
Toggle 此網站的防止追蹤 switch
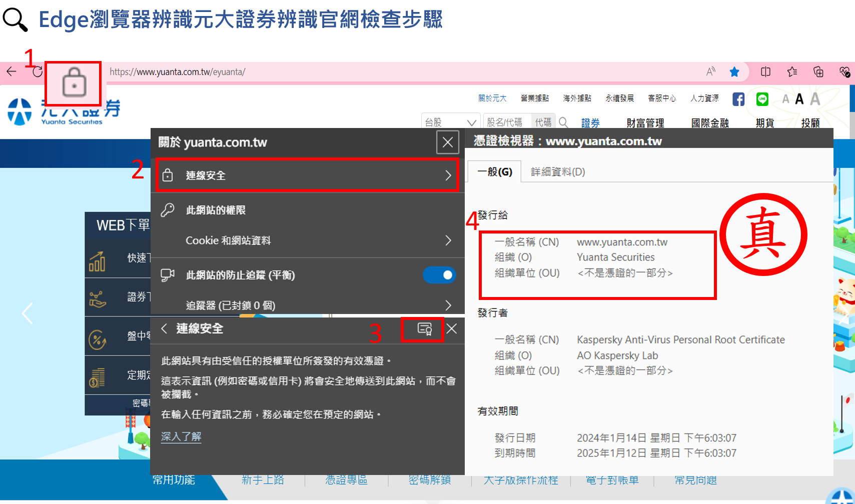[x=439, y=275]
